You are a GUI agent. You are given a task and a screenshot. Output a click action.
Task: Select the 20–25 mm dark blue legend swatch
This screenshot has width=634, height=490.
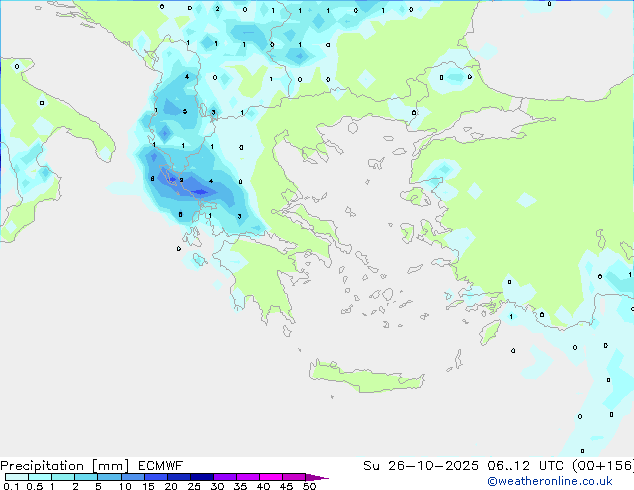179,477
